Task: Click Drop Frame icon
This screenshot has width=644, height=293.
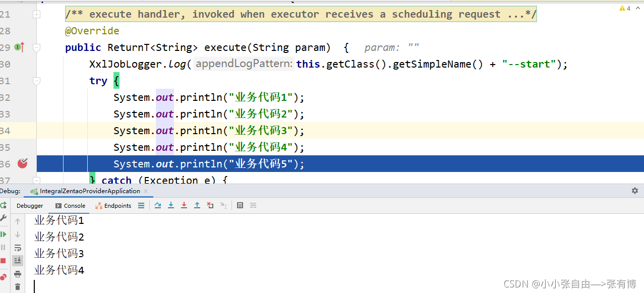Action: [x=210, y=205]
